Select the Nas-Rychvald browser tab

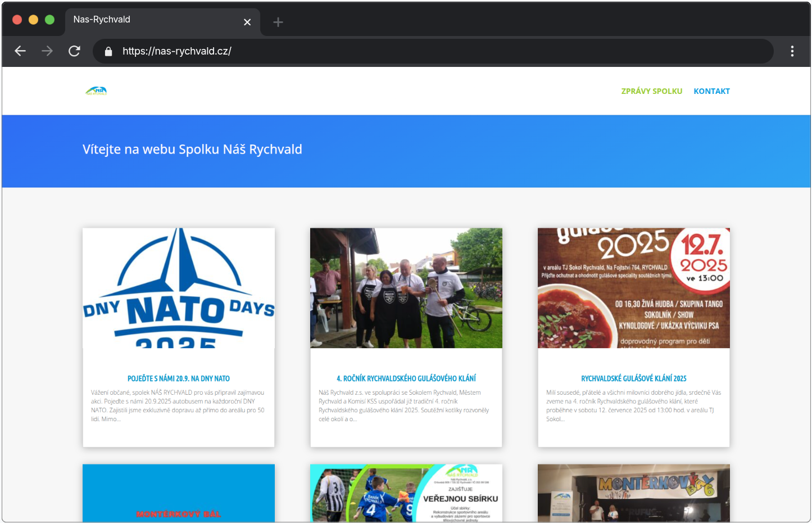coord(152,20)
